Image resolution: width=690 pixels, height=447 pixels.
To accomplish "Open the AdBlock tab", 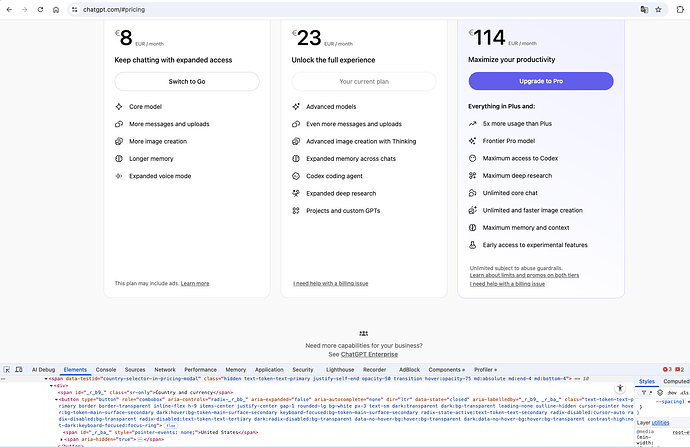I will click(409, 370).
